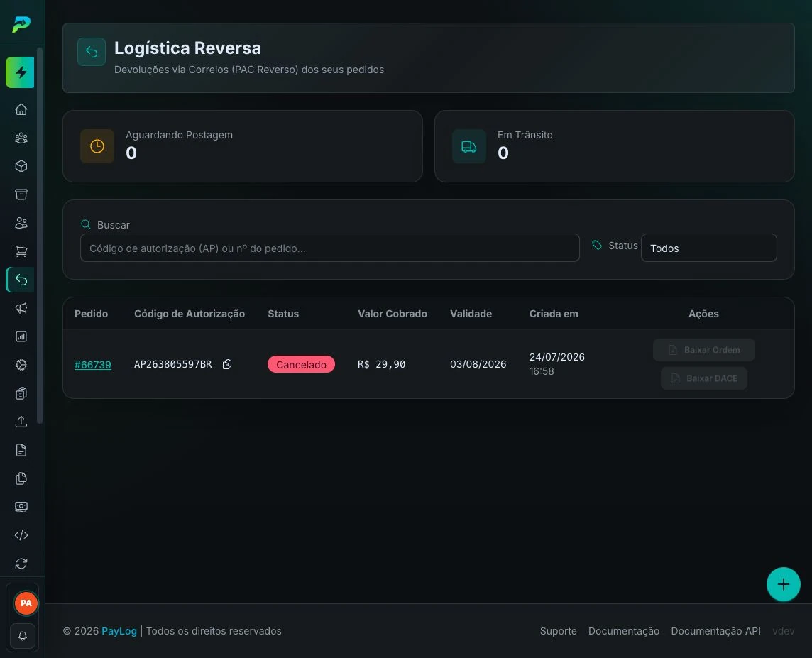This screenshot has width=812, height=658.
Task: Open the Suporte footer link
Action: coord(558,631)
